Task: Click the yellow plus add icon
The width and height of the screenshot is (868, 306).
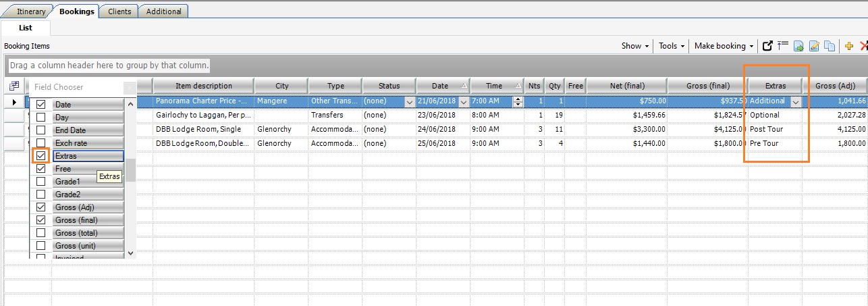Action: point(849,46)
